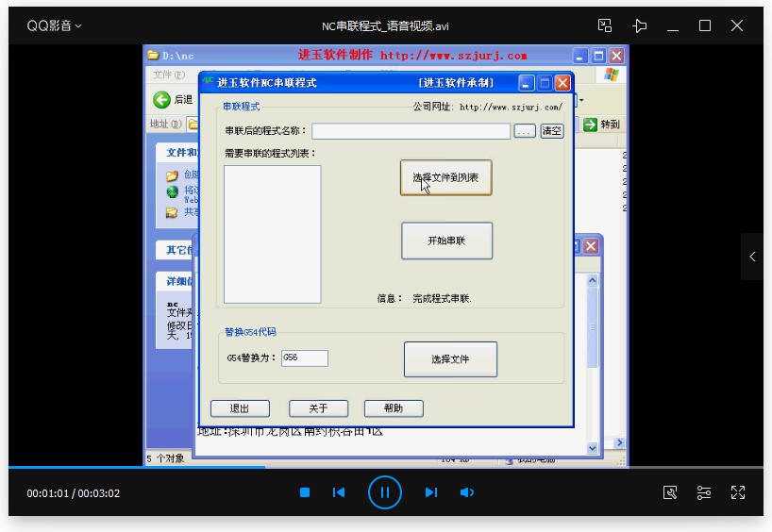Image resolution: width=772 pixels, height=532 pixels.
Task: Click the share folder icon in Explorer
Action: click(172, 212)
